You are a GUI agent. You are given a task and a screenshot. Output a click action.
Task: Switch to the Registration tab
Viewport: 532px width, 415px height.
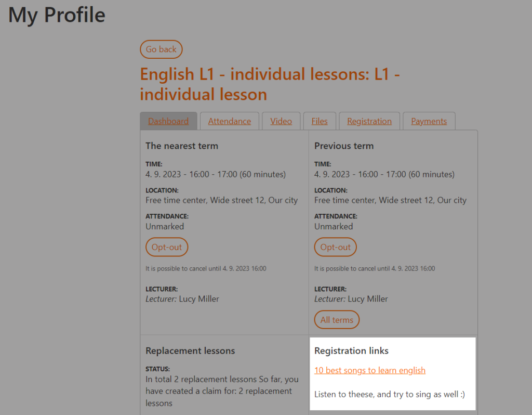tap(369, 121)
